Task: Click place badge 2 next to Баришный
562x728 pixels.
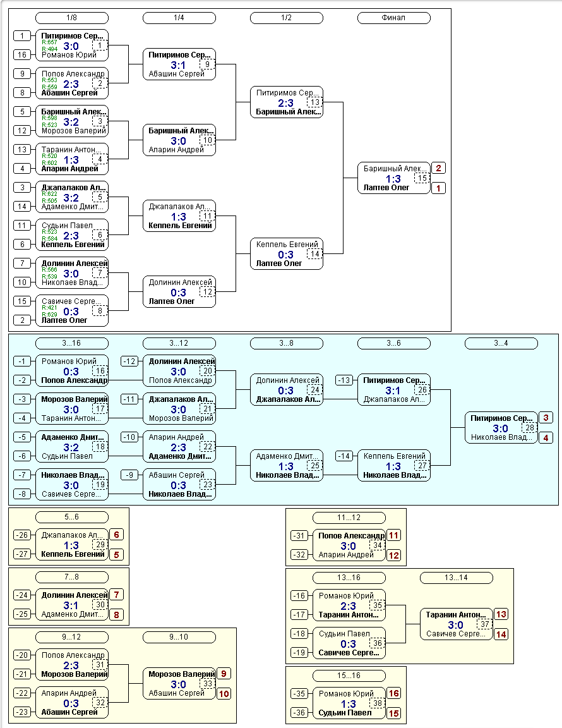Action: point(439,168)
